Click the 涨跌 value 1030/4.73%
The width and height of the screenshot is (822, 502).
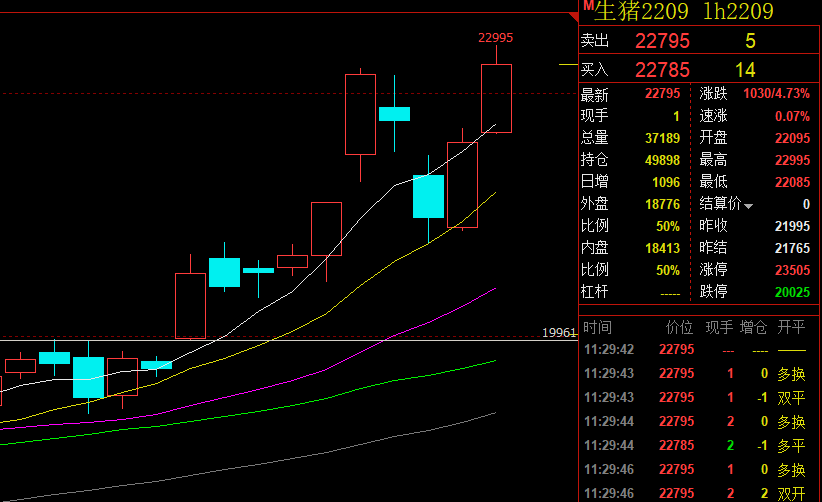(x=776, y=94)
